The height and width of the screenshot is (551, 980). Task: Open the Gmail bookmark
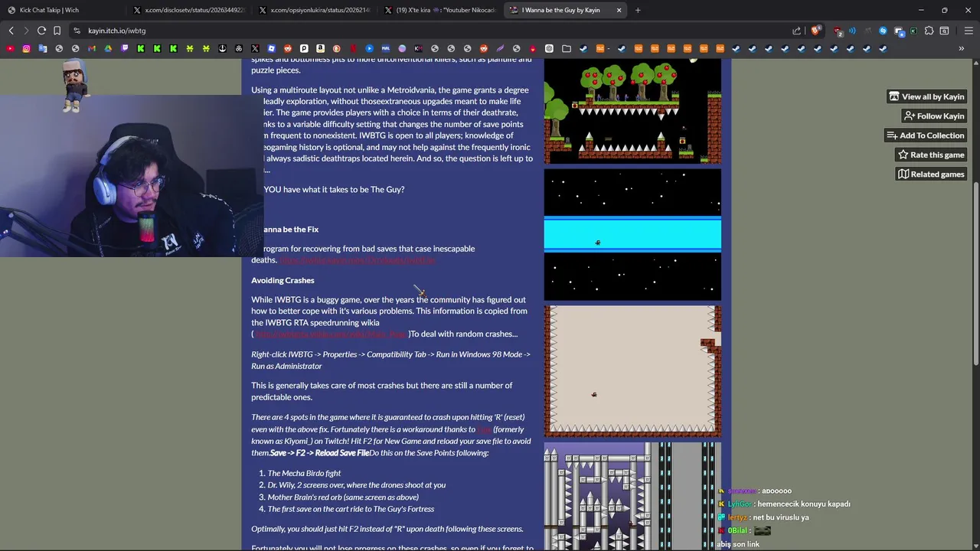(x=92, y=48)
